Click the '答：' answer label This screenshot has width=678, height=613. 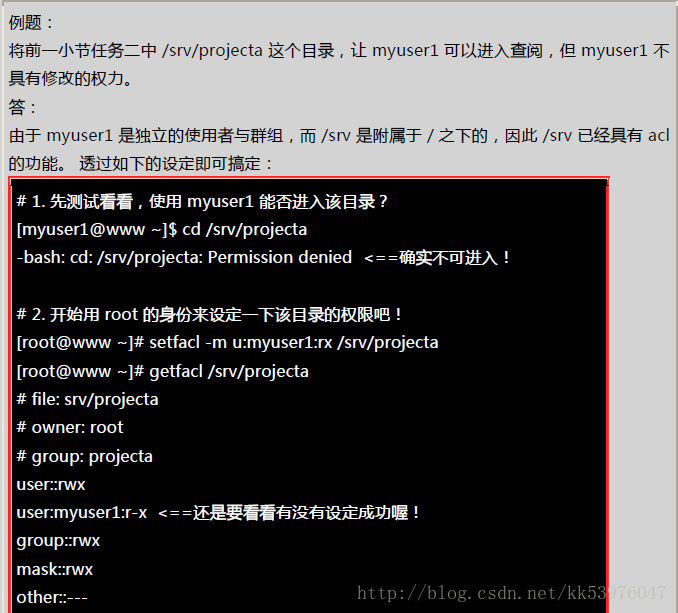point(22,107)
